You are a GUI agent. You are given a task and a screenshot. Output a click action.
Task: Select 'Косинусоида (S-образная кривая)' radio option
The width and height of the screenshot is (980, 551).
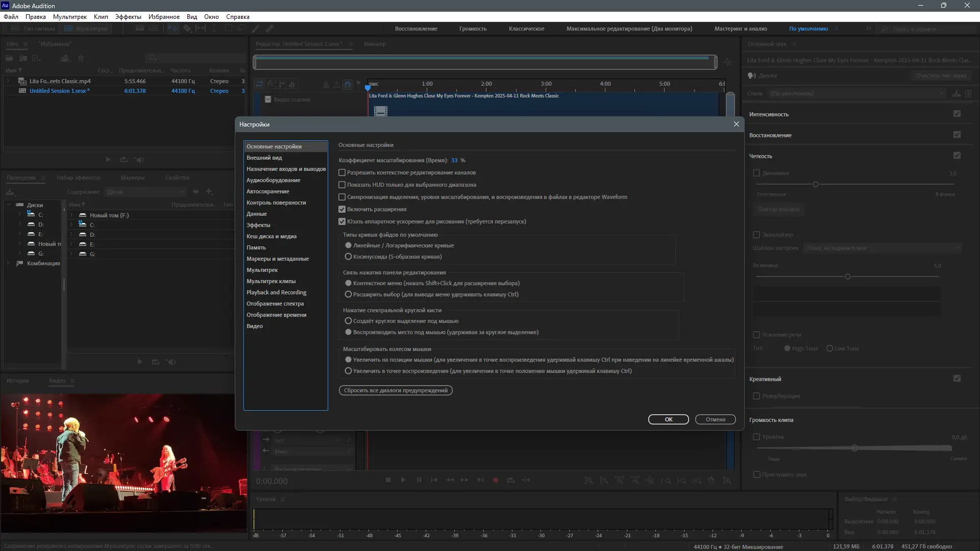pos(349,257)
